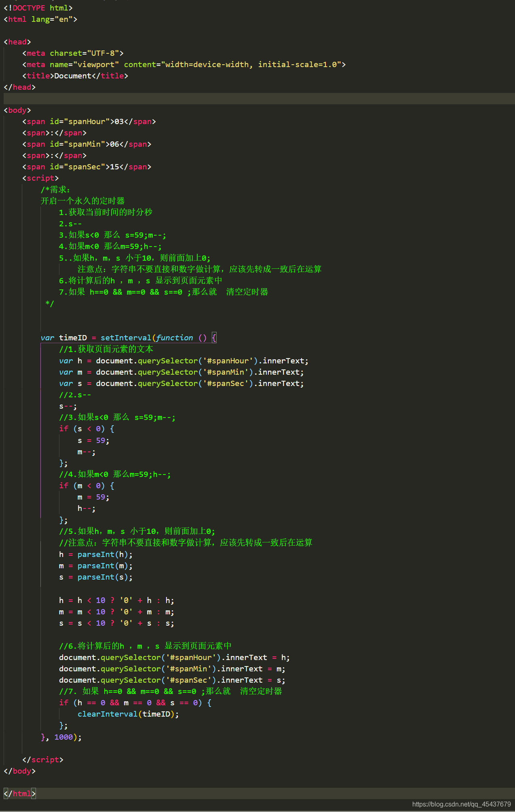515x812 pixels.
Task: Click comment line '1.获取当前时间的时分秒'
Action: click(x=106, y=212)
